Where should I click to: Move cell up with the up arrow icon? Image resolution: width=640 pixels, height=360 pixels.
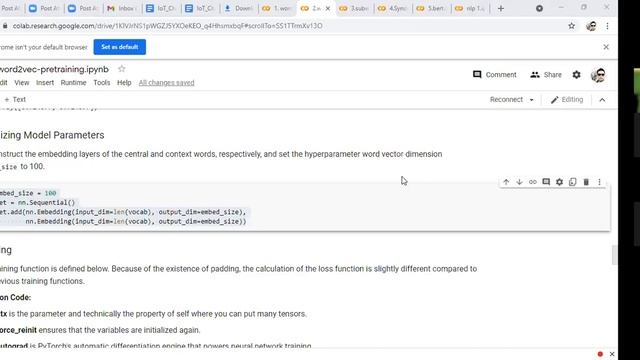pyautogui.click(x=506, y=182)
